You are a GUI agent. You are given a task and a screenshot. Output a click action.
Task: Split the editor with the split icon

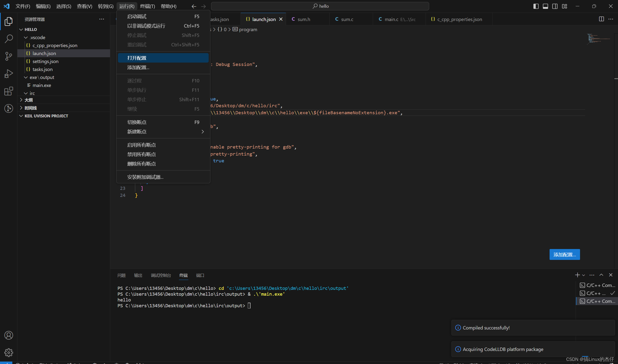[x=601, y=19]
